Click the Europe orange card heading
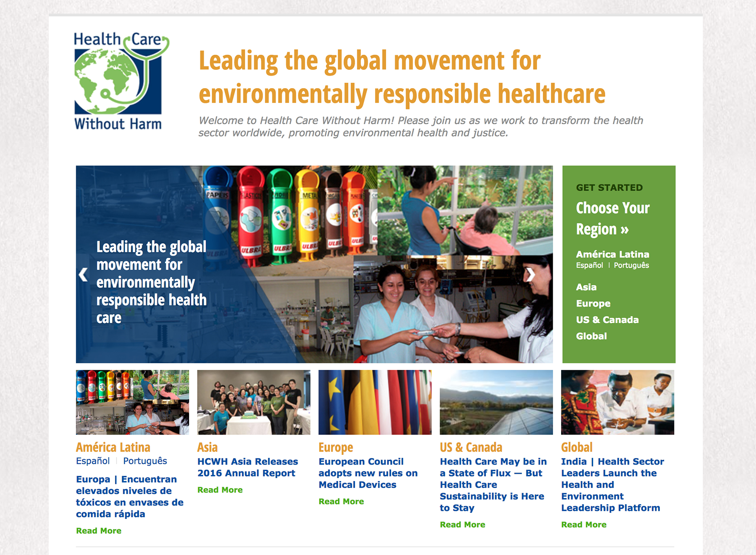756x555 pixels. point(336,447)
